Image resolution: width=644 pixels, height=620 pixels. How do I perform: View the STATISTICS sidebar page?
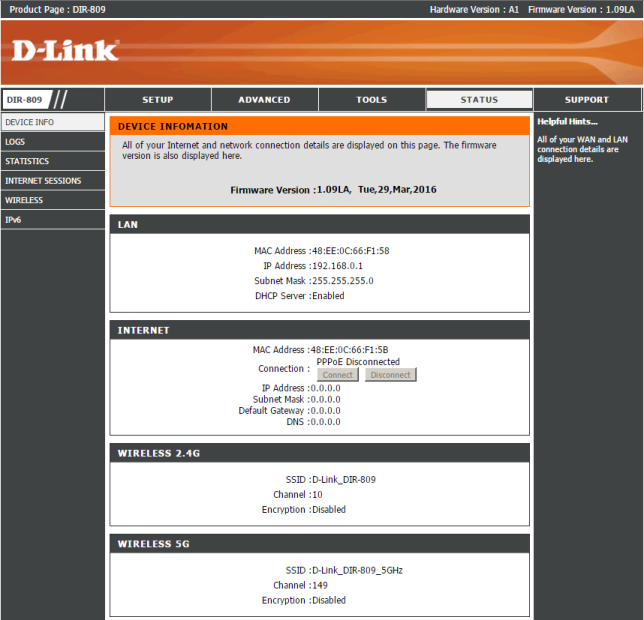(x=53, y=161)
